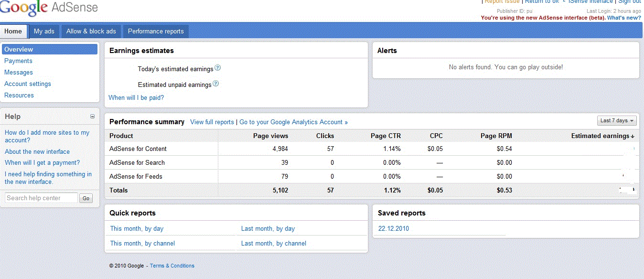Click the Product column header
The height and width of the screenshot is (279, 644).
[121, 136]
